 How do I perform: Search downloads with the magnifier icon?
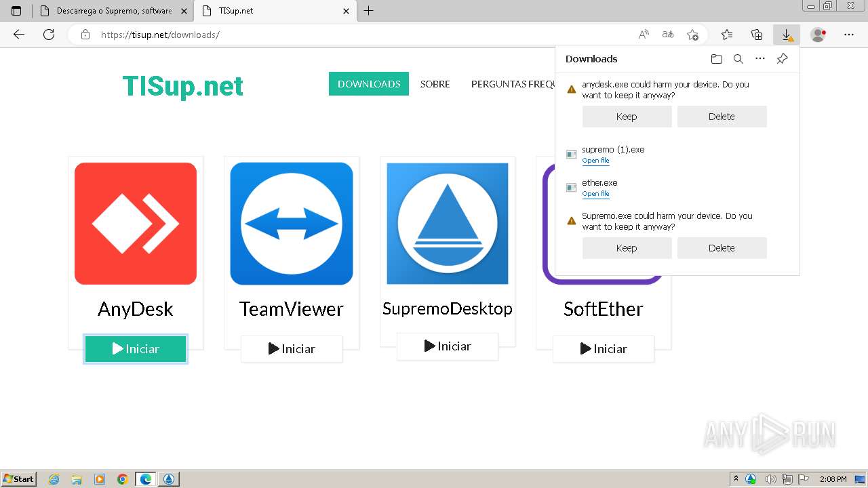738,59
